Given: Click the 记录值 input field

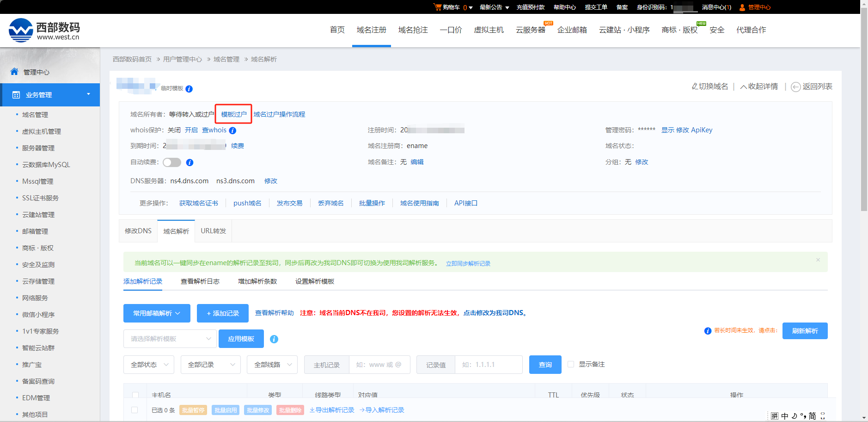Looking at the screenshot, I should click(489, 365).
